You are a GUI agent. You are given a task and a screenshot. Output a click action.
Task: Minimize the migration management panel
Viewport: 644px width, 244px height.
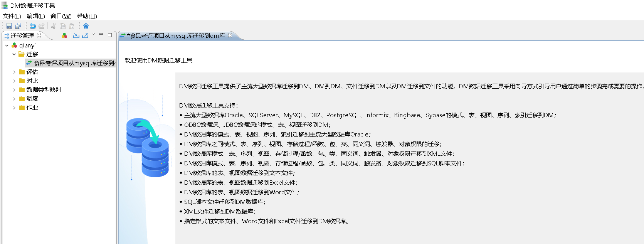101,34
